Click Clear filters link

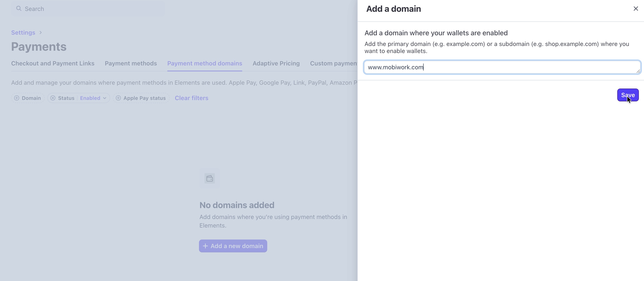191,98
